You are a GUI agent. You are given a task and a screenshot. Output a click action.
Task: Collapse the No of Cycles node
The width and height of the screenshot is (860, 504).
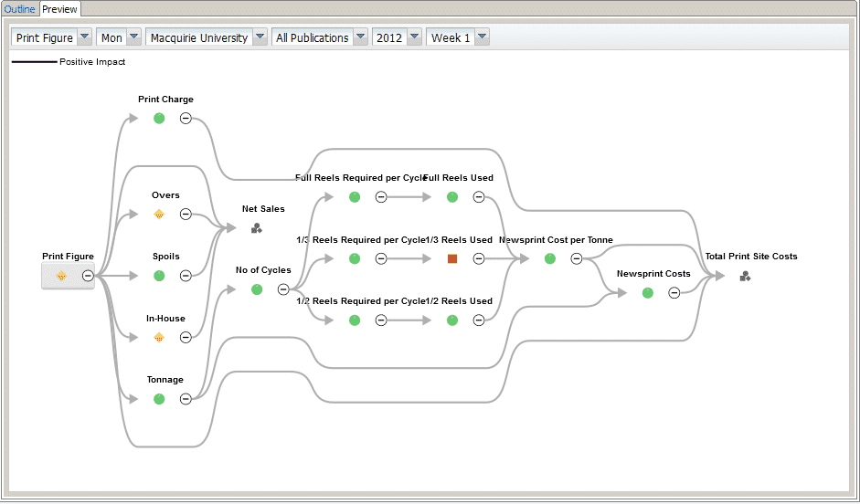[283, 289]
